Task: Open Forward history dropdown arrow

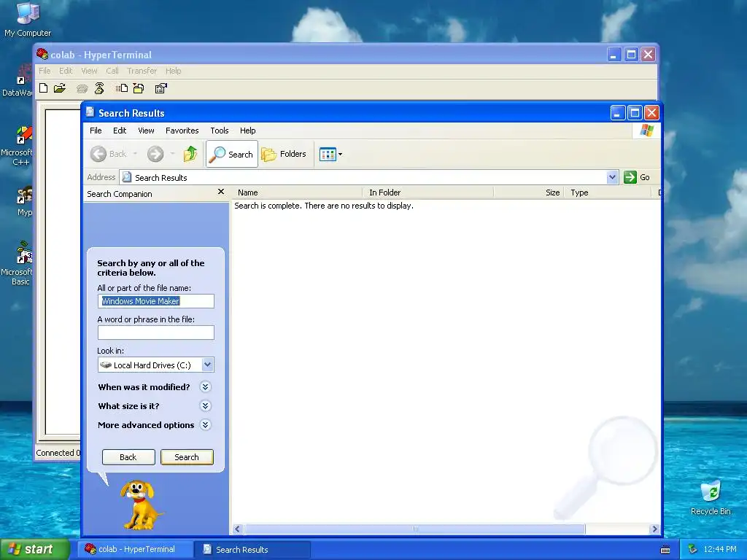Action: 172,154
